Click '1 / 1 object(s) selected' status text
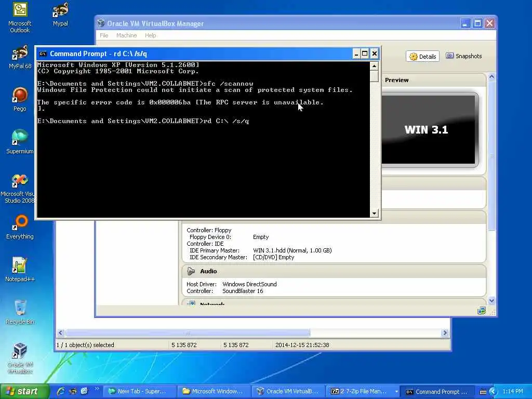This screenshot has width=532, height=399. coord(85,345)
